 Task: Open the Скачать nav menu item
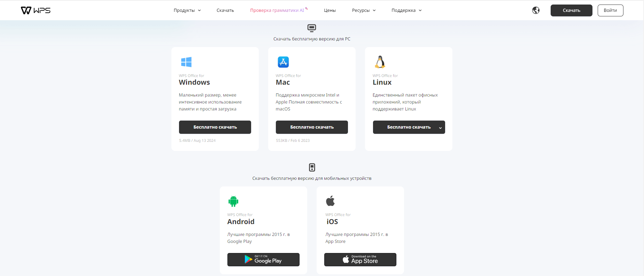coord(225,10)
